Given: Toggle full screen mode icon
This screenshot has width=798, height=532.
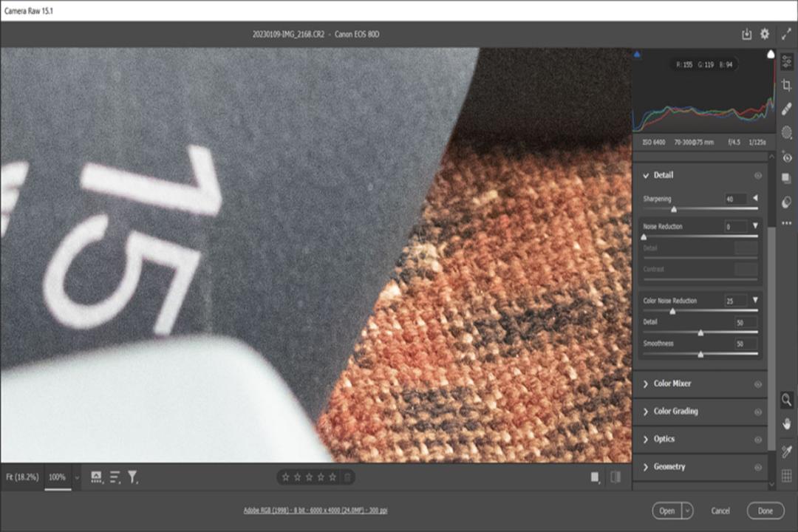Looking at the screenshot, I should 786,34.
